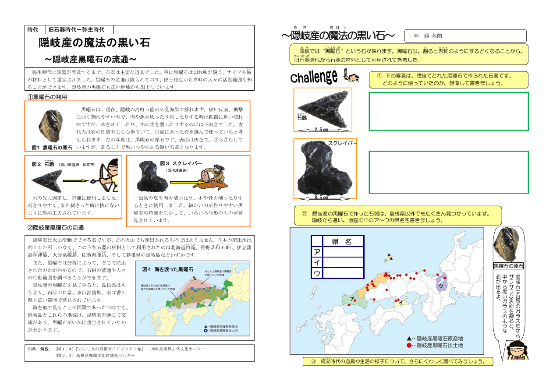Click the green answer box beside the scraper photo
553x392 pixels.
(x=449, y=172)
